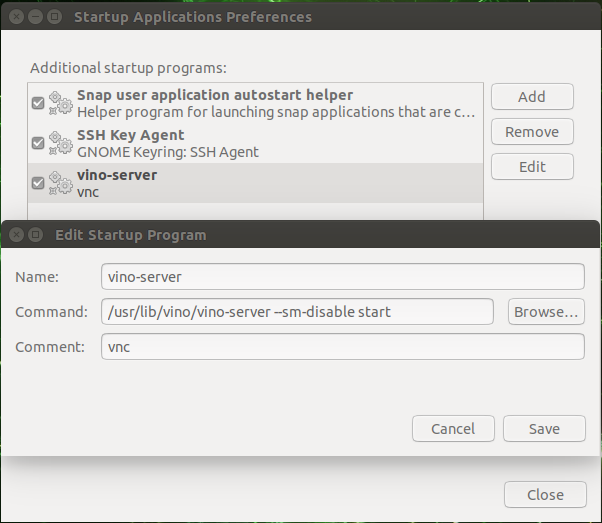Click the Remove button
The image size is (602, 523).
pyautogui.click(x=532, y=132)
